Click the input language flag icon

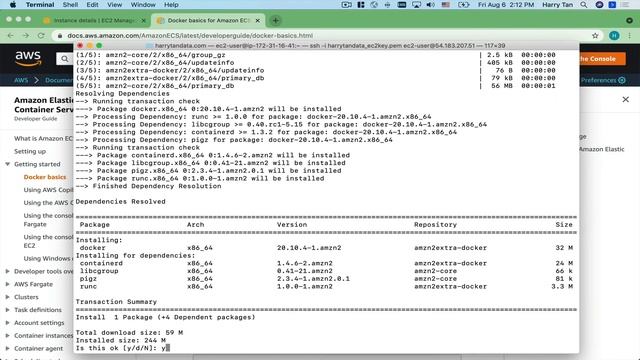[x=446, y=5]
